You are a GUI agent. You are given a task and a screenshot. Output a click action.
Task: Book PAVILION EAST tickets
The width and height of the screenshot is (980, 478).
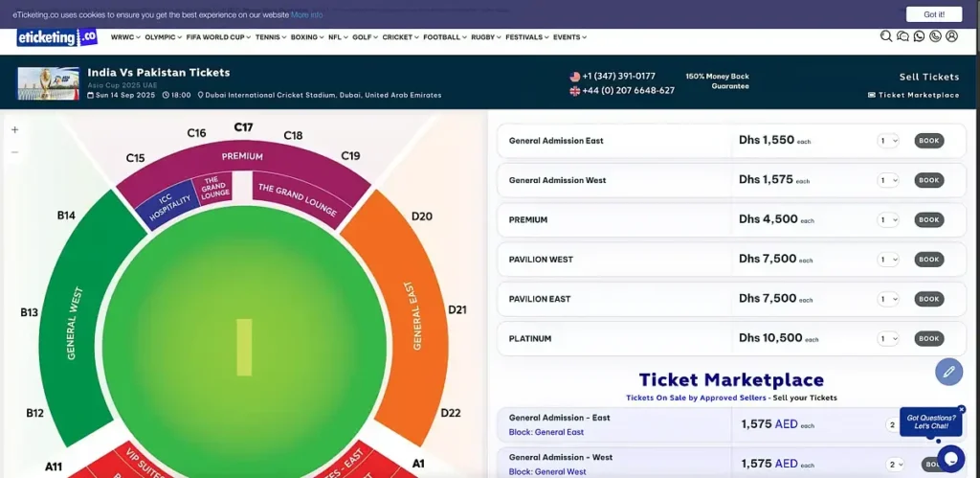click(x=928, y=299)
